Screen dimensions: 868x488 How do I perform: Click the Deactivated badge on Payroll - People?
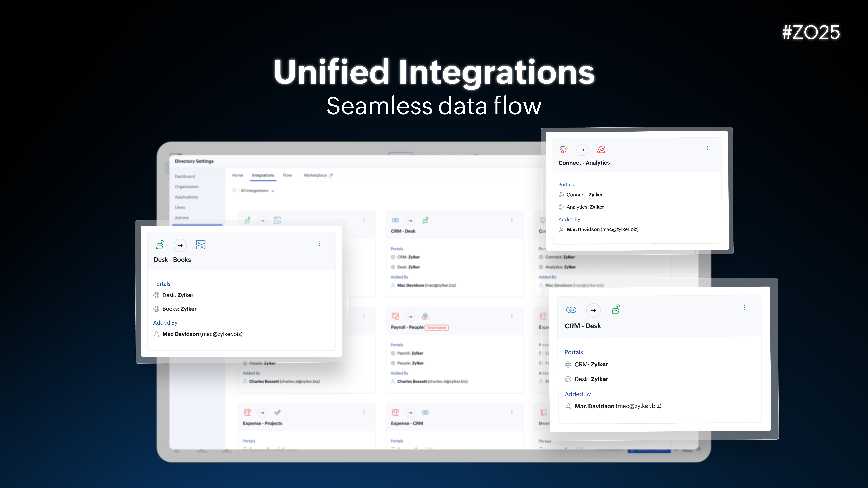pyautogui.click(x=437, y=327)
